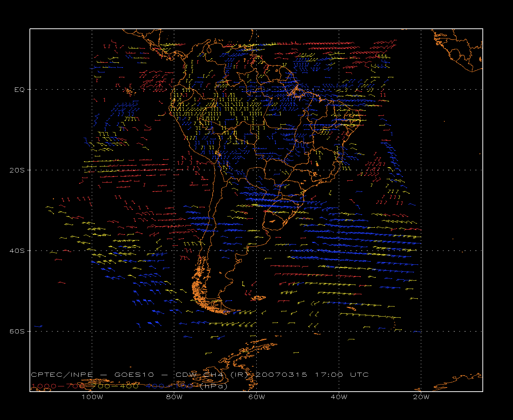Viewport: 513px width, 420px height.
Task: Click the '80W' longitude label
Action: click(174, 397)
